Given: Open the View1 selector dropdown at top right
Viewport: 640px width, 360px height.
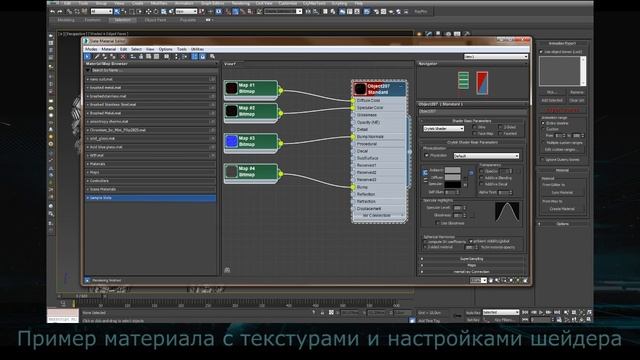Looking at the screenshot, I should 496,57.
